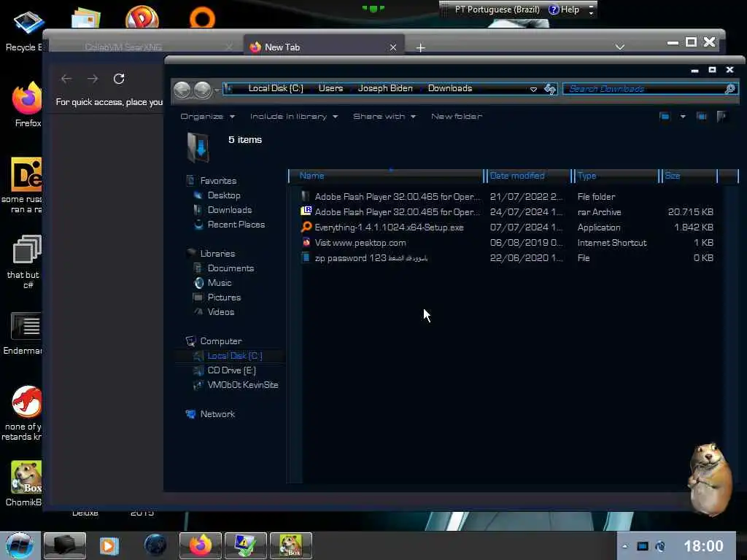Click Joseph Biden in the address breadcrumb

[x=385, y=88]
